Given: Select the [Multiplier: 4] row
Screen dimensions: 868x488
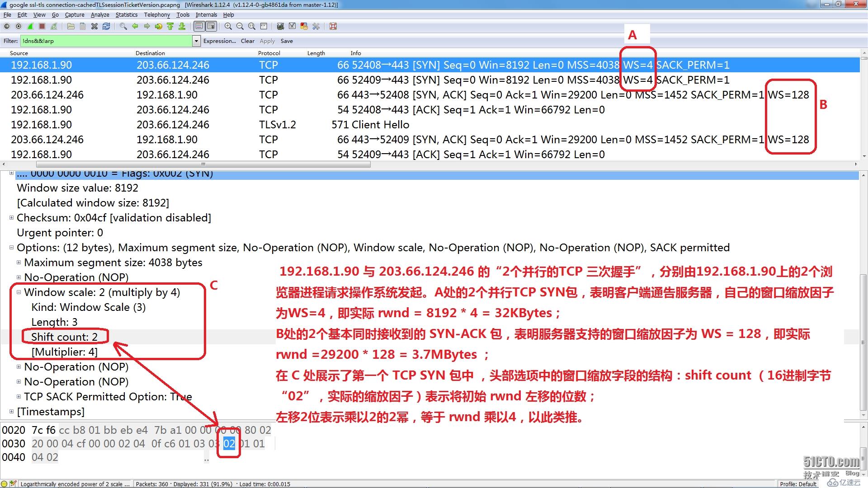Looking at the screenshot, I should [x=64, y=352].
